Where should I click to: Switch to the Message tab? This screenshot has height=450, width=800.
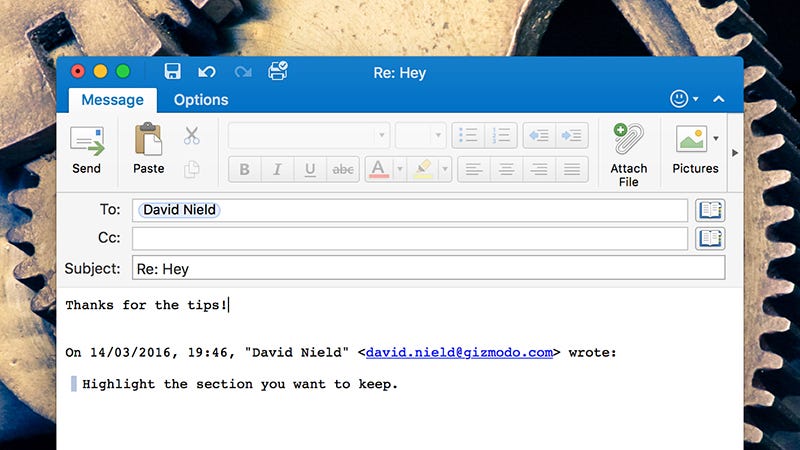113,100
